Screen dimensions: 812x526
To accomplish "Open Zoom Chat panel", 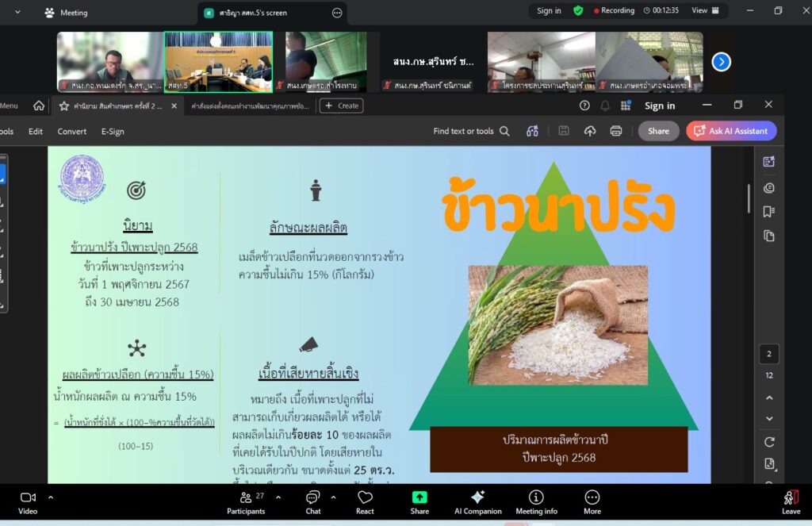I will pyautogui.click(x=313, y=501).
